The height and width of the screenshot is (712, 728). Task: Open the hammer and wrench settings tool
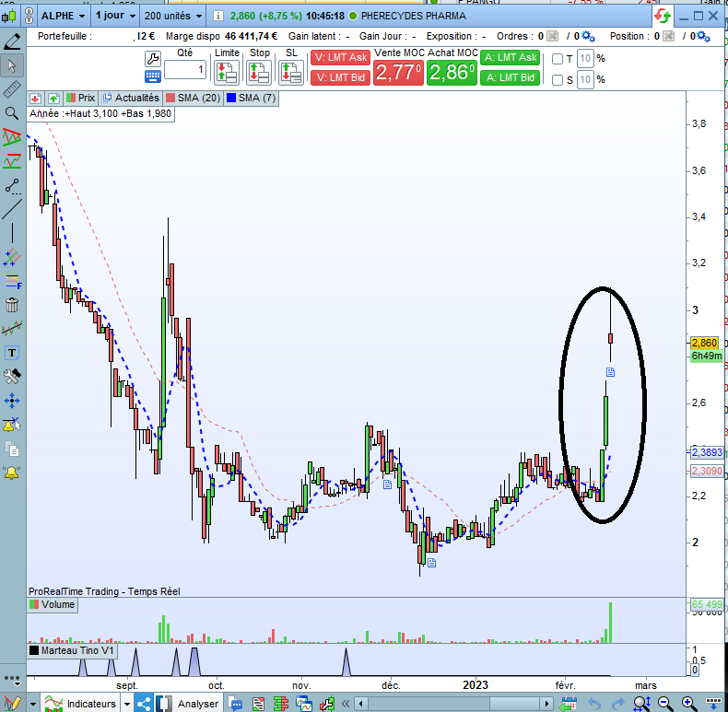tap(12, 377)
